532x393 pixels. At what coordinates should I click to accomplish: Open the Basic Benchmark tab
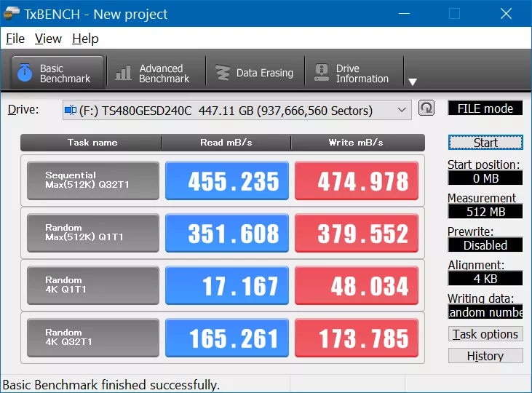57,73
